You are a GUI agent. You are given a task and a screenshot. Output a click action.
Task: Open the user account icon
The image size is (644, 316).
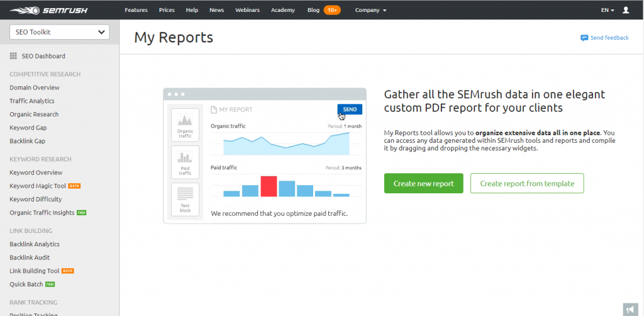[626, 10]
